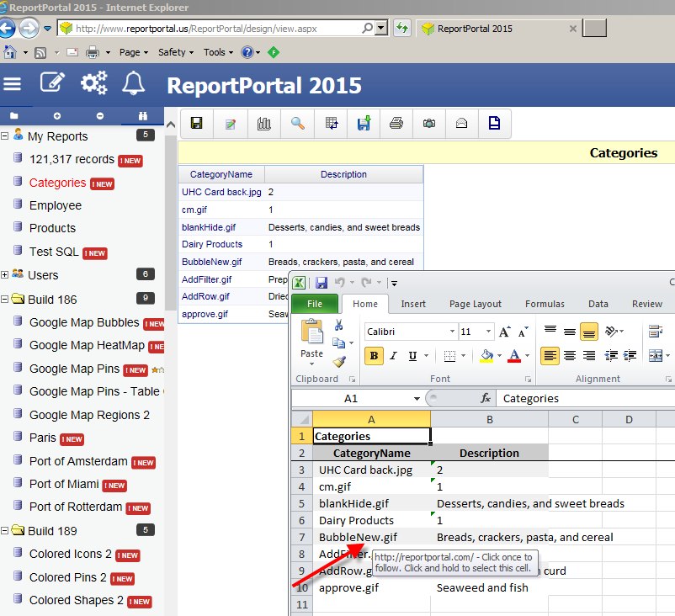Open the Google Map Bubbles report

(x=84, y=322)
